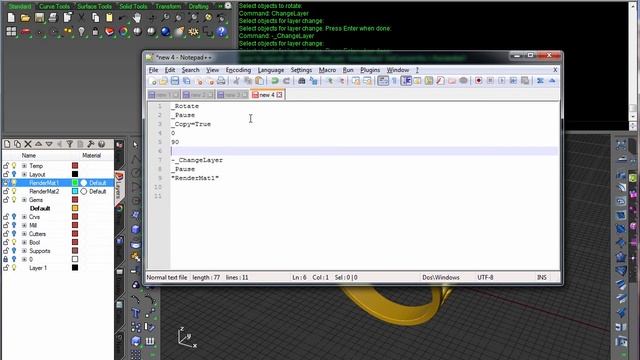Expand the Layout layer tree node
640x360 pixels.
tap(24, 174)
